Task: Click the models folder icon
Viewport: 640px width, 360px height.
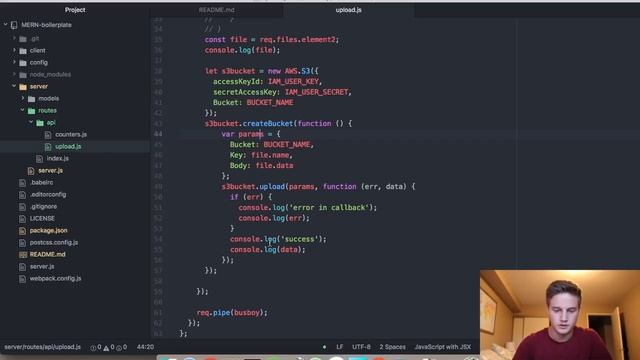Action: (31, 99)
